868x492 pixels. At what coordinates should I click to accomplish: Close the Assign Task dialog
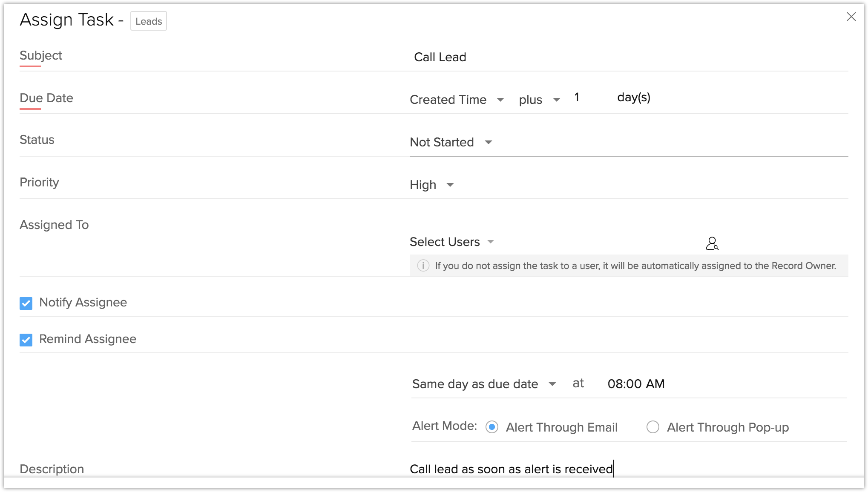coord(851,17)
